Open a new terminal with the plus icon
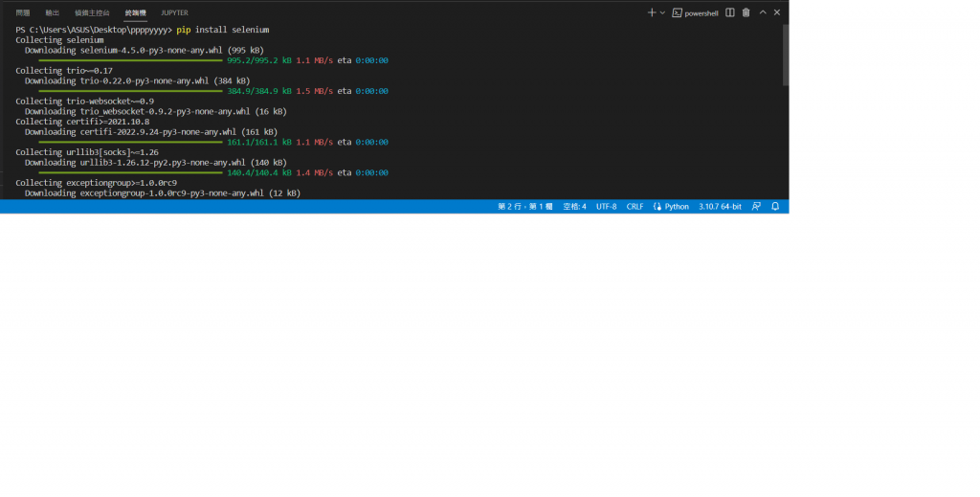Viewport: 980px width, 497px height. (651, 12)
